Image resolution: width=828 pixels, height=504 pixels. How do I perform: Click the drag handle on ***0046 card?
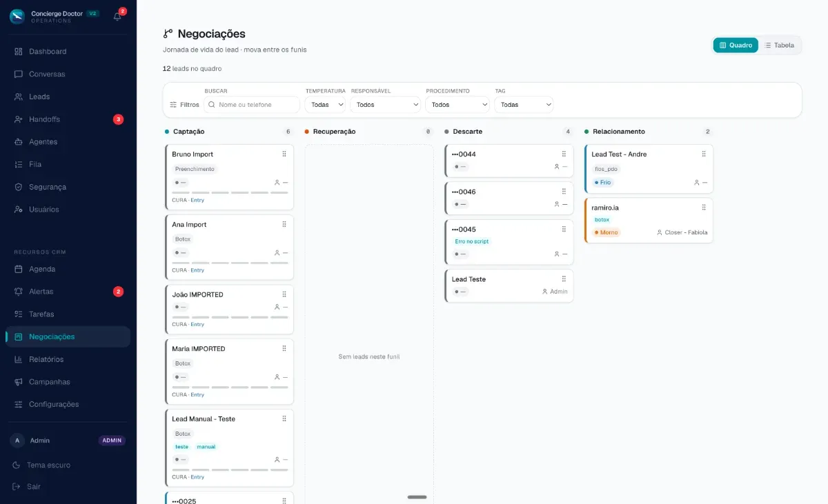tap(564, 191)
